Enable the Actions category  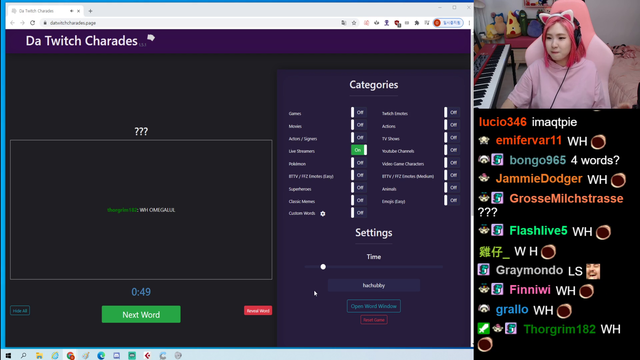452,125
